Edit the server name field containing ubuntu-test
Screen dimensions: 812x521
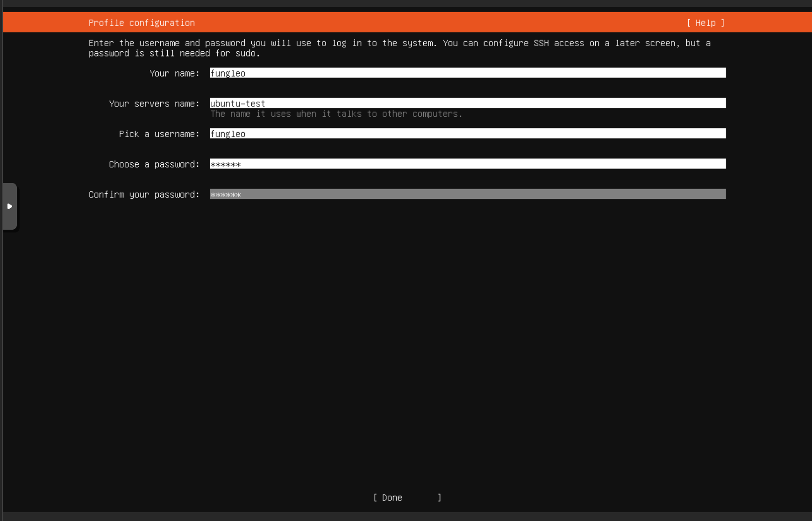pyautogui.click(x=468, y=103)
